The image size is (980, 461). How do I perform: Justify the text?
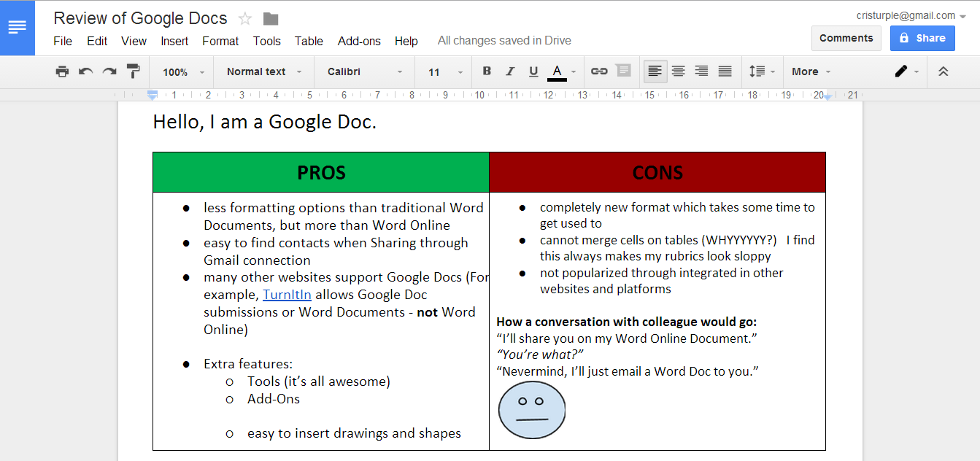pos(725,71)
